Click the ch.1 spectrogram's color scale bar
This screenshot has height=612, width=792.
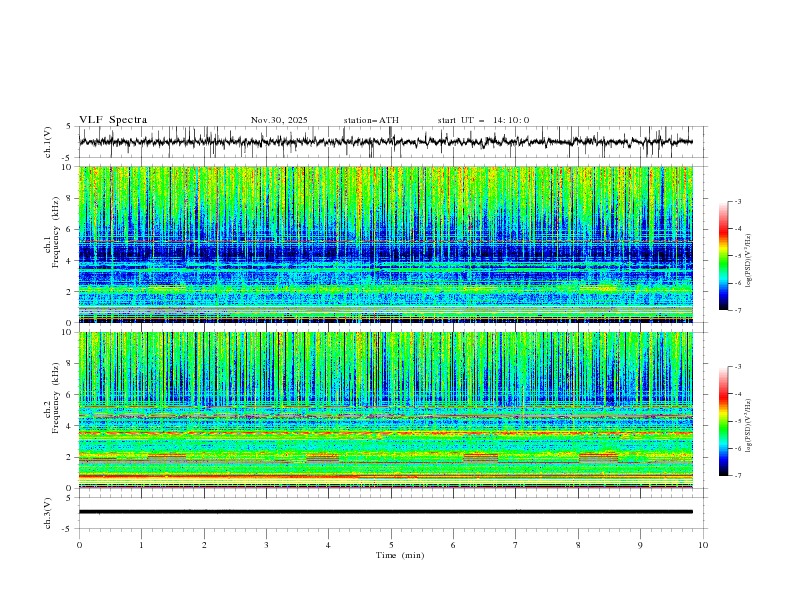[723, 256]
